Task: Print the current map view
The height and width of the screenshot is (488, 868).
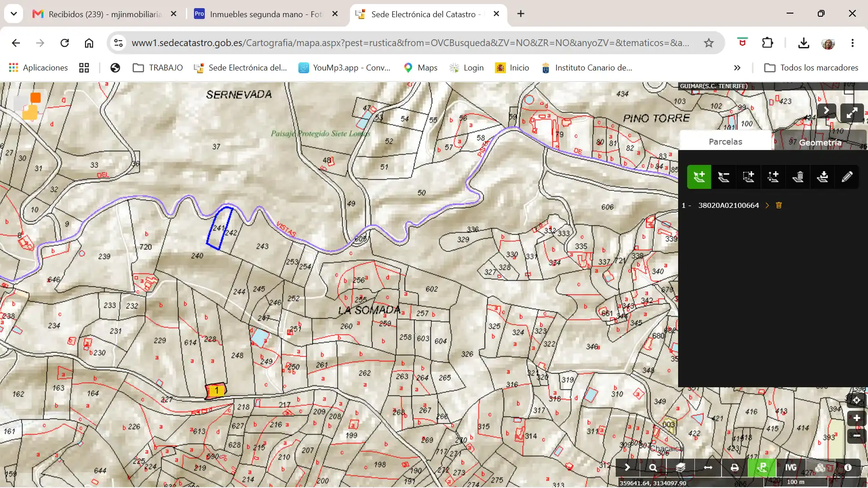Action: (x=735, y=468)
